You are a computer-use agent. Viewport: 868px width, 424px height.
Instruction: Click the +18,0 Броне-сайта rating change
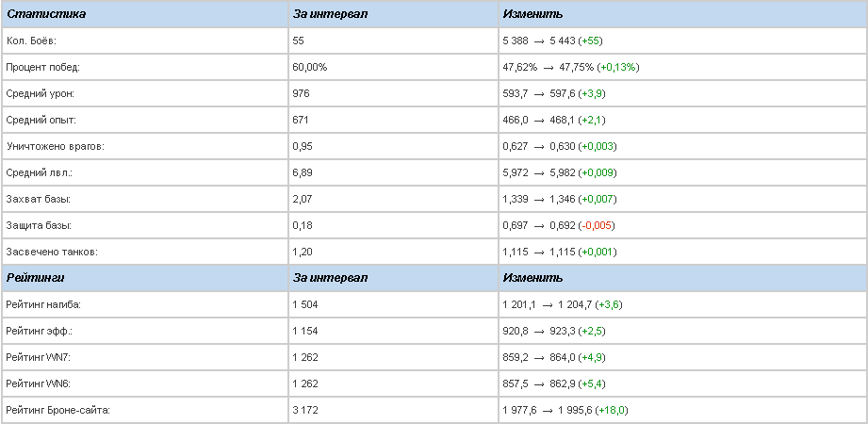603,410
